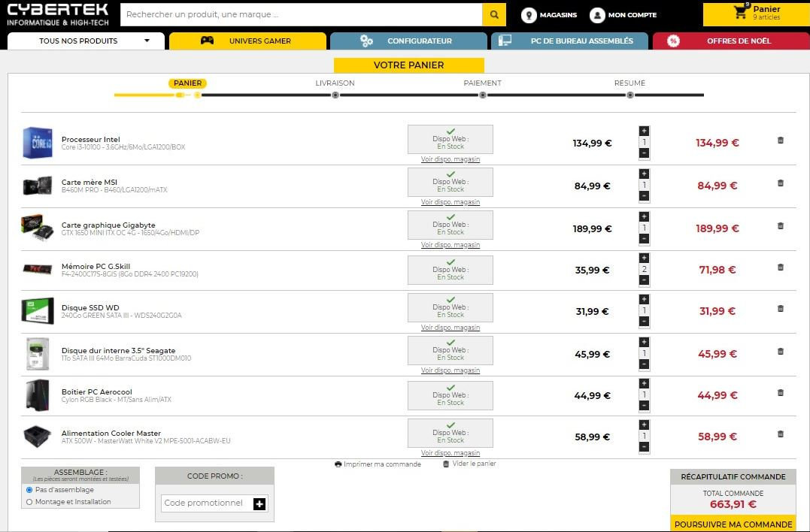
Task: Go to Livraison checkout step
Action: click(335, 83)
